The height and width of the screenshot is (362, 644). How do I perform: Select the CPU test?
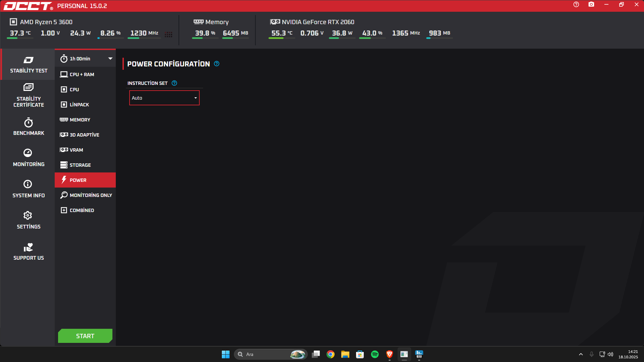click(x=86, y=90)
